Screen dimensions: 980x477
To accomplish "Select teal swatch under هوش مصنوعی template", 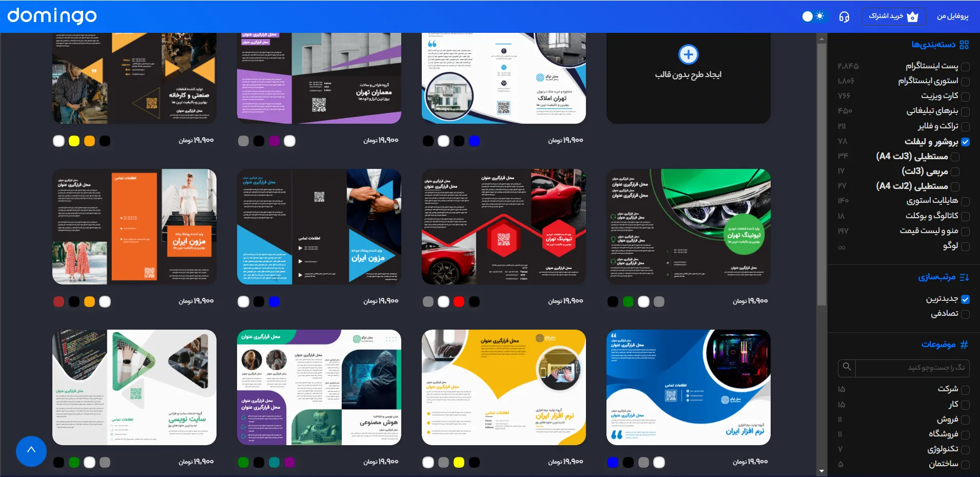I will (275, 463).
